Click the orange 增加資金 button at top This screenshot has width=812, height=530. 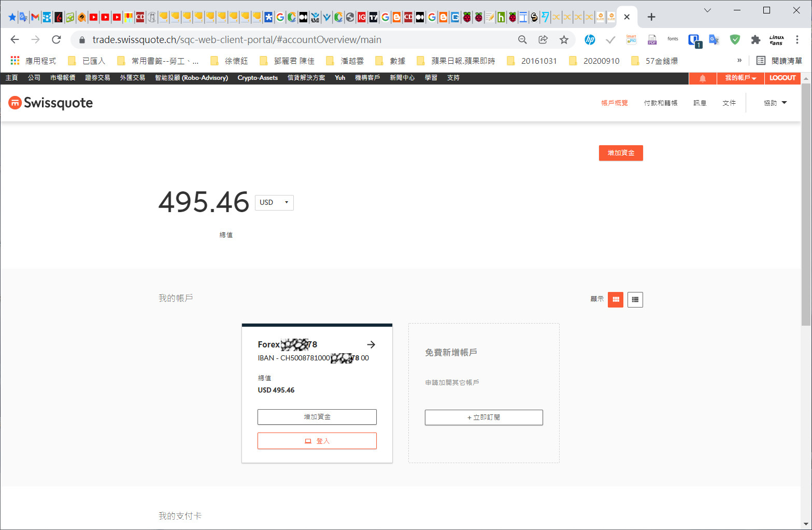point(621,153)
